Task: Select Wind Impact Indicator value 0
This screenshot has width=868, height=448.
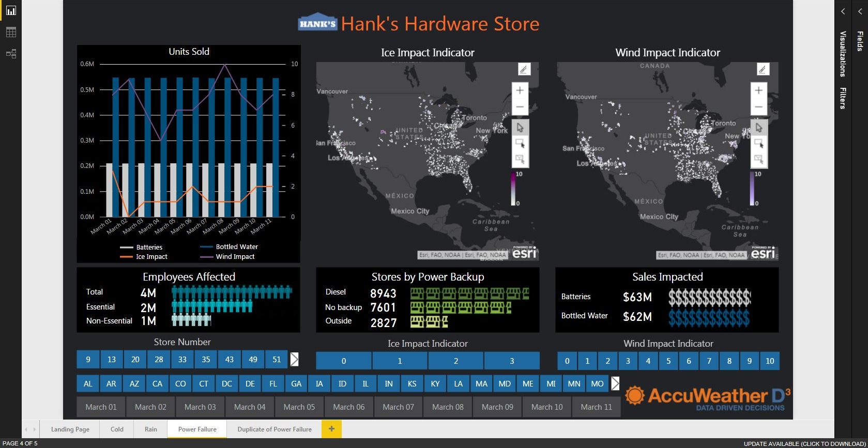Action: pos(567,361)
